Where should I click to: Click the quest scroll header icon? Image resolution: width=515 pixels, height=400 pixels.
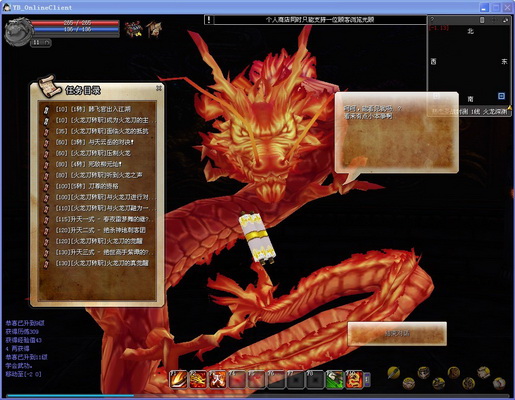coord(49,87)
